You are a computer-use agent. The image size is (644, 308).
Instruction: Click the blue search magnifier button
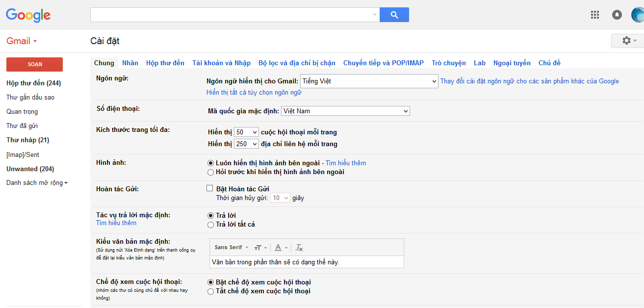click(394, 15)
